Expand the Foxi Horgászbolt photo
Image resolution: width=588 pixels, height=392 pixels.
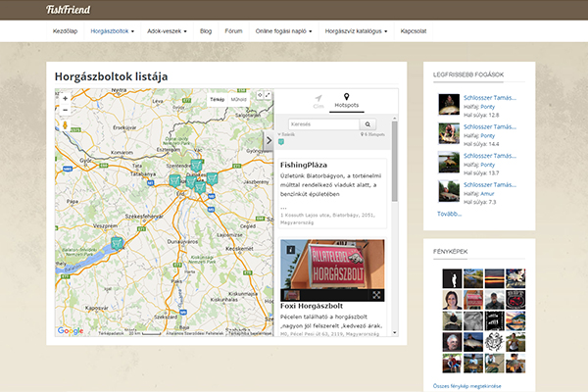pyautogui.click(x=377, y=294)
